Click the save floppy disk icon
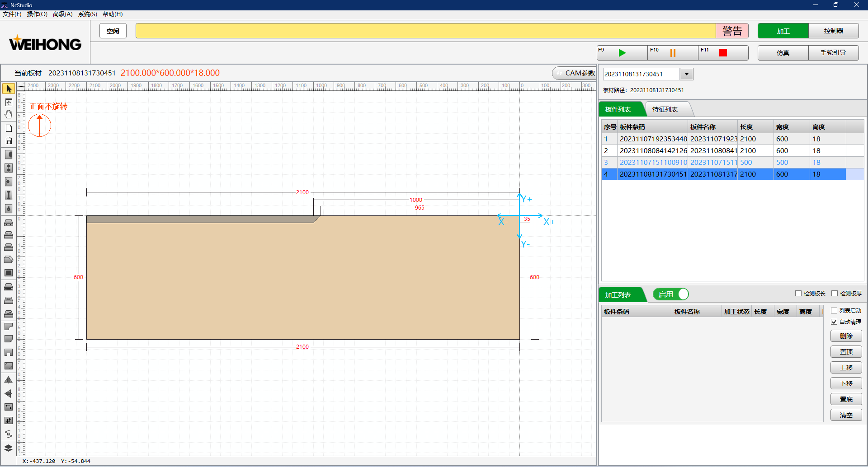The image size is (868, 467). (9, 140)
